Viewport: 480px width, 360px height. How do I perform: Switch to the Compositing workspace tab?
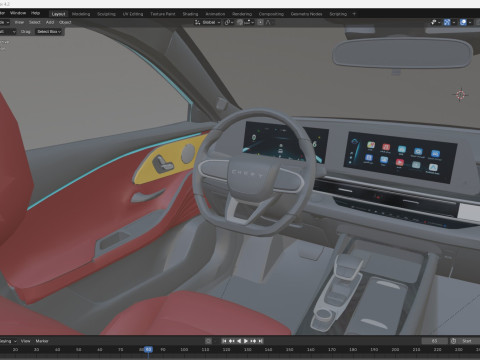click(x=271, y=14)
